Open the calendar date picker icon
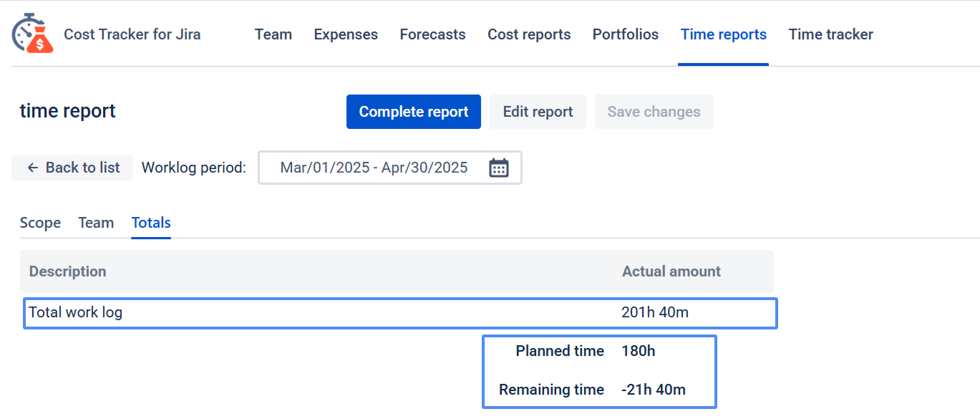980x419 pixels. (498, 168)
